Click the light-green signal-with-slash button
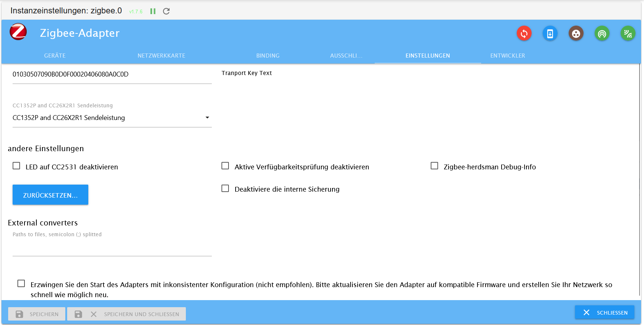 pyautogui.click(x=628, y=34)
